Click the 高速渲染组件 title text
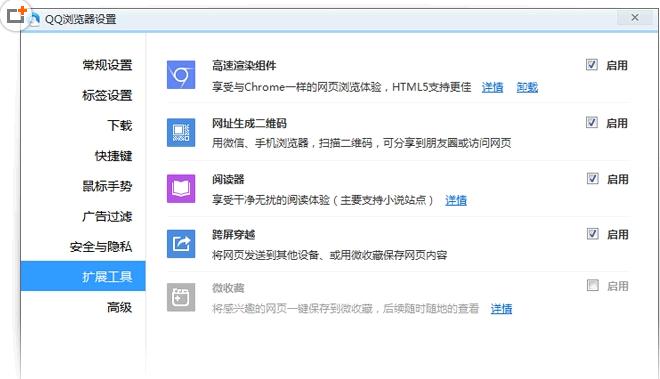660x379 pixels. [x=244, y=66]
